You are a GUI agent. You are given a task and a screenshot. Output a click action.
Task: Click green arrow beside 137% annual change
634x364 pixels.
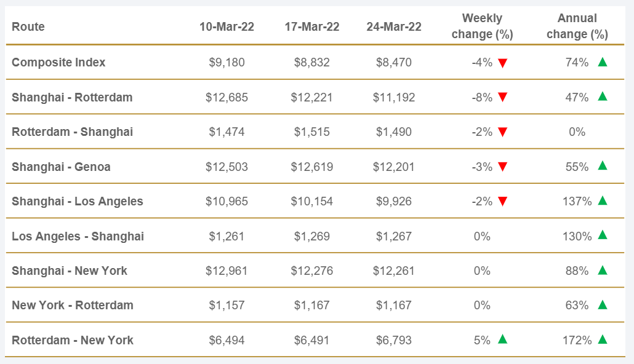[x=603, y=200]
